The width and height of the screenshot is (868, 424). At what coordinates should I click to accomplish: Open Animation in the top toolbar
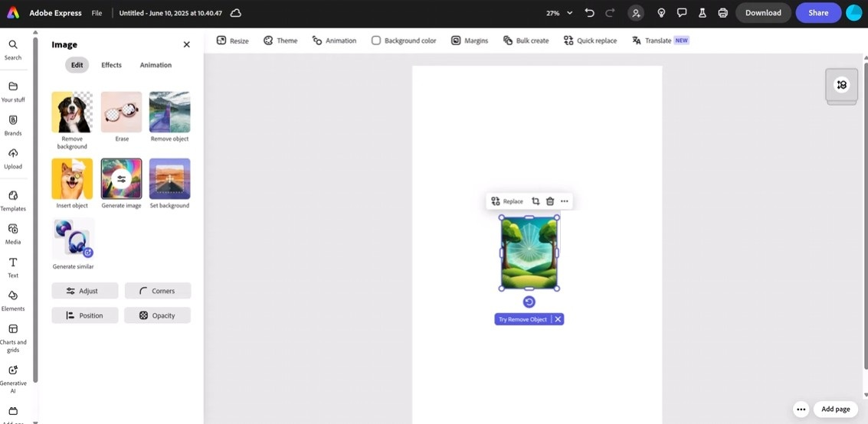click(x=334, y=41)
